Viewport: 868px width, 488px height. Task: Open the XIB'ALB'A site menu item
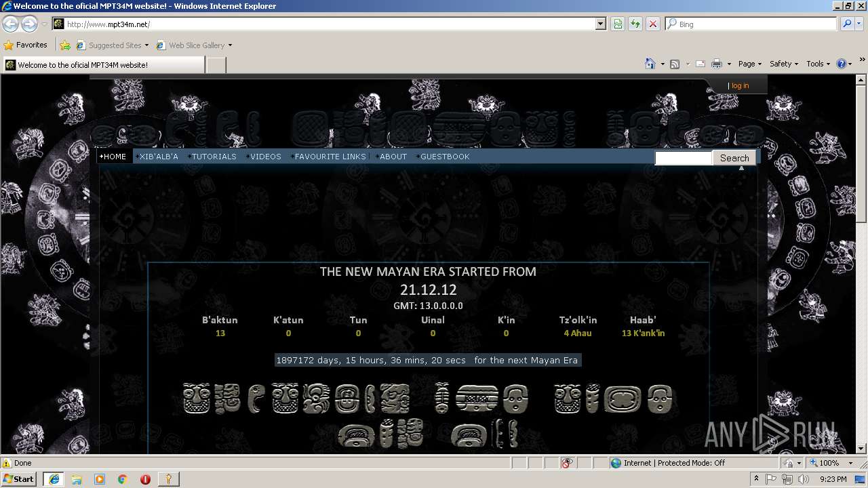point(157,157)
